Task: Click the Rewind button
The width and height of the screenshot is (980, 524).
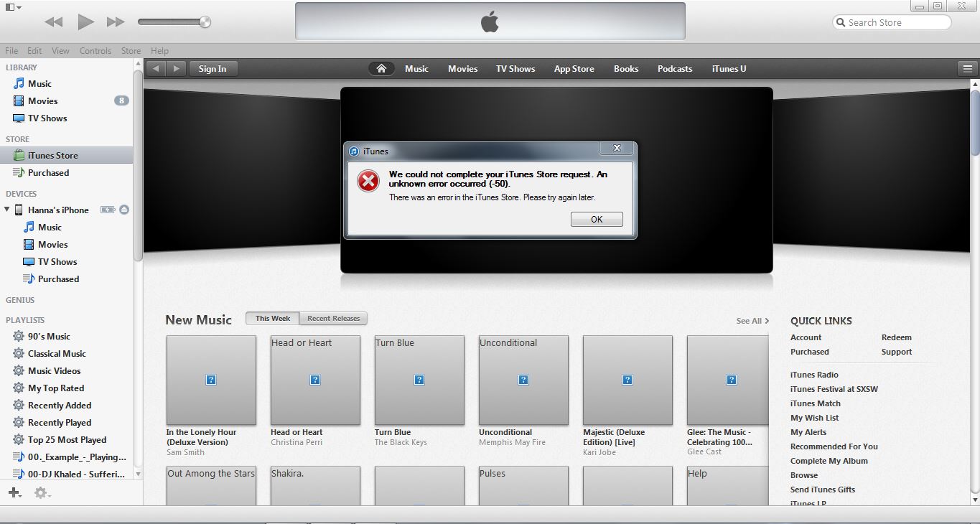Action: 54,22
